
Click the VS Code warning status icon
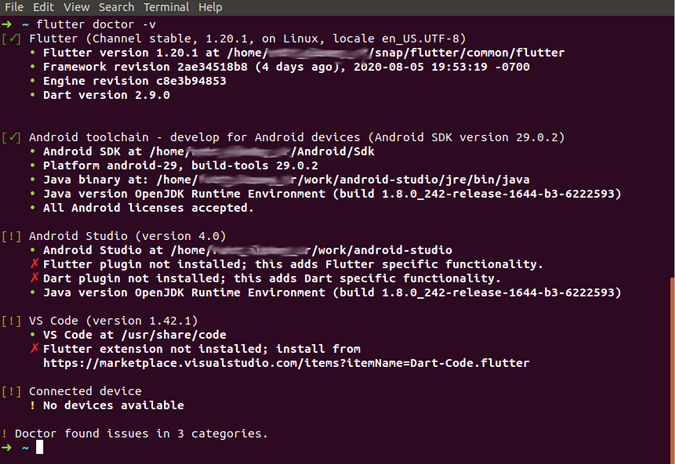(12, 321)
